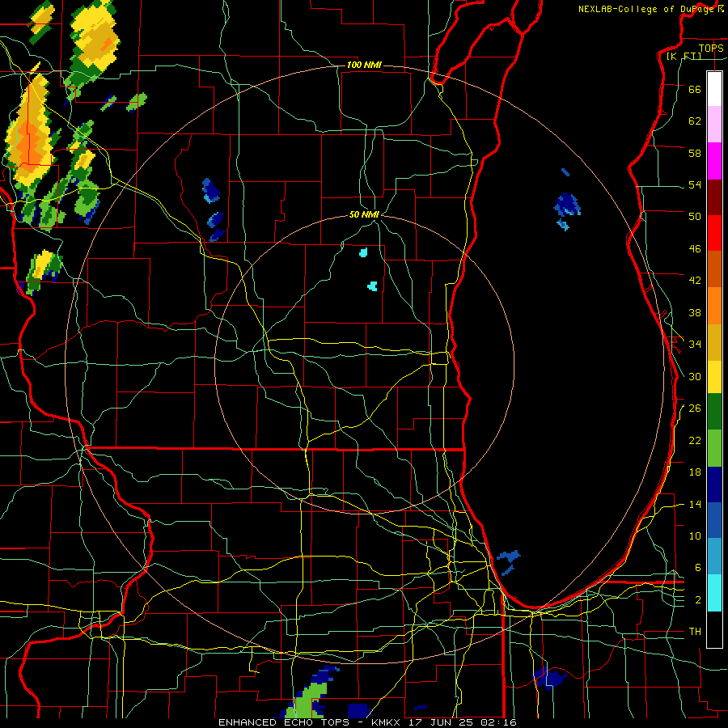Click the cyan legend swatch

tap(714, 593)
